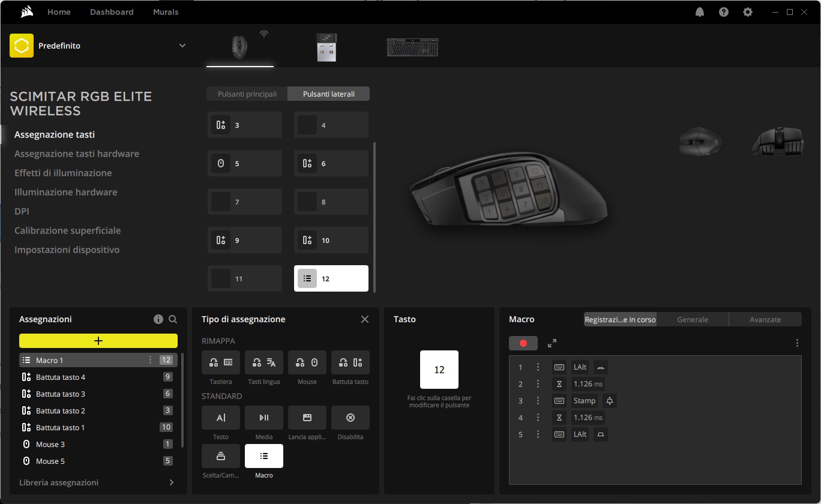Open Effetti di illuminazione section

[63, 173]
